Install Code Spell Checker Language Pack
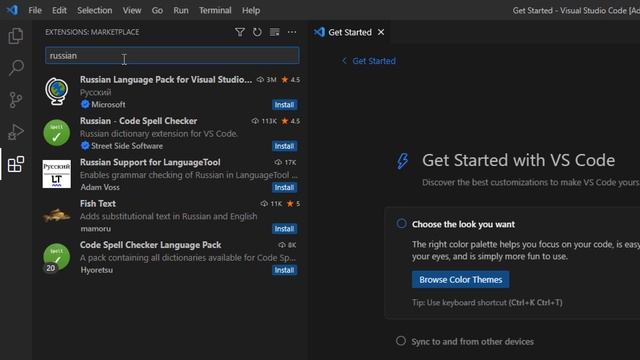640x360 pixels. click(x=284, y=270)
